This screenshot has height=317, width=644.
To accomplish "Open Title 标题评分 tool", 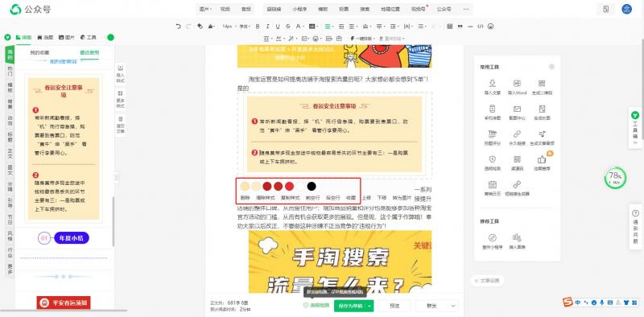I will (x=492, y=134).
